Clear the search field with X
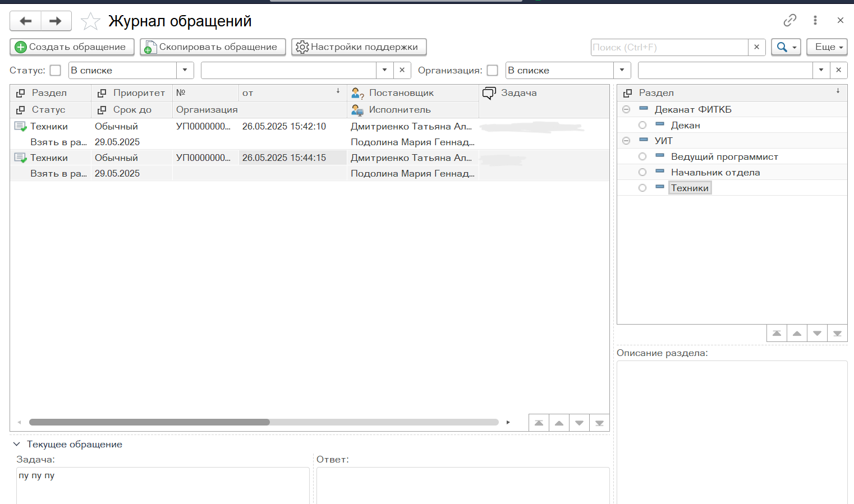The height and width of the screenshot is (504, 854). click(x=756, y=47)
